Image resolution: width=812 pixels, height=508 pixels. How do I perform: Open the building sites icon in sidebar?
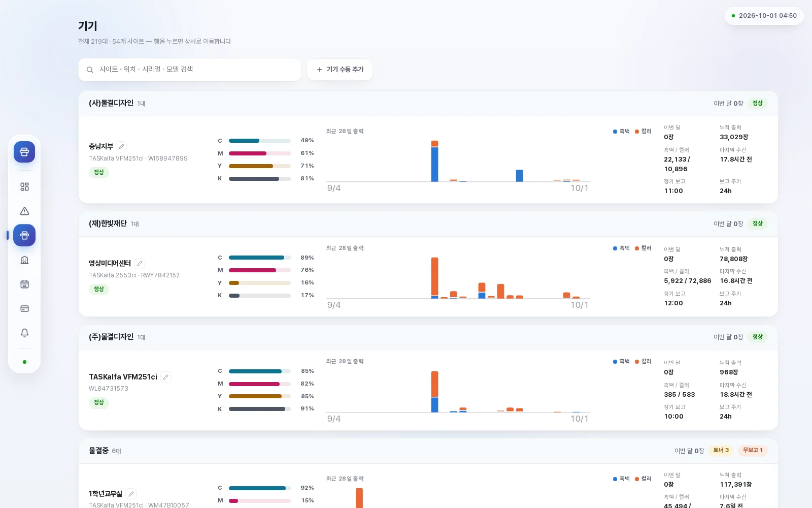tap(24, 260)
